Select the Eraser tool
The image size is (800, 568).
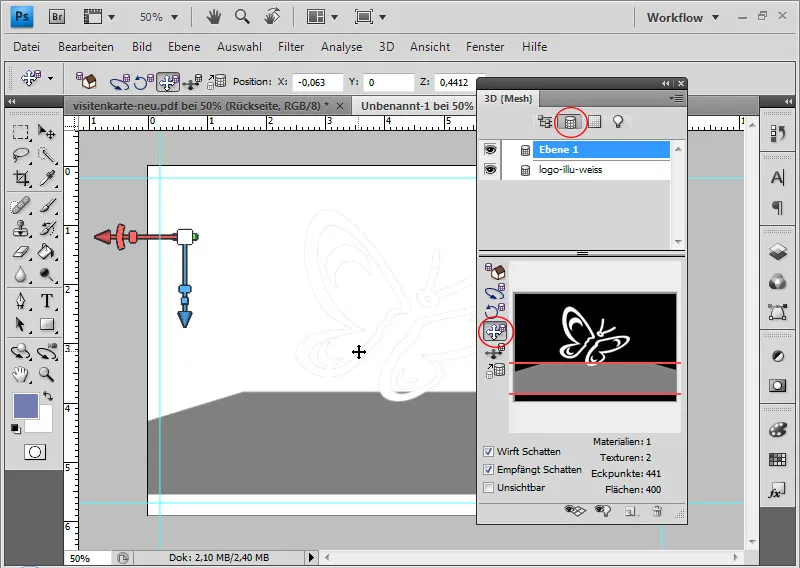[x=20, y=252]
